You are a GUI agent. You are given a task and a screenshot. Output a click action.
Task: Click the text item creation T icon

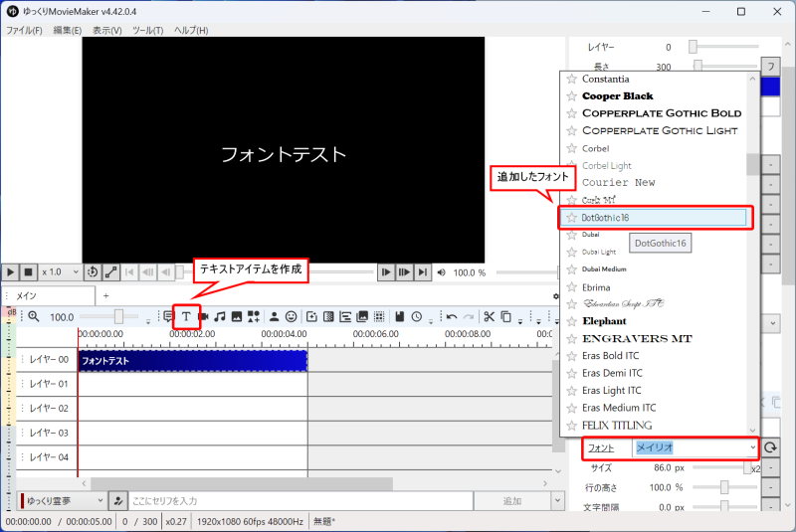click(186, 316)
